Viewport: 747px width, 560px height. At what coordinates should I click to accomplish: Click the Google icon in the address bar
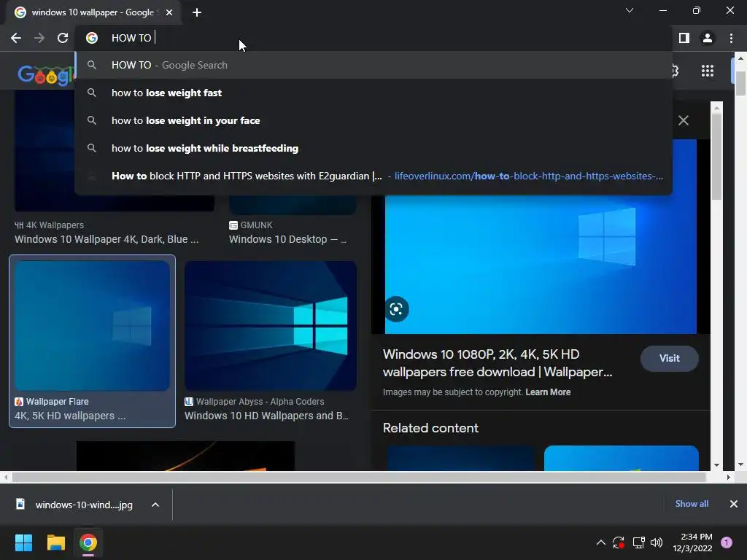tap(92, 38)
